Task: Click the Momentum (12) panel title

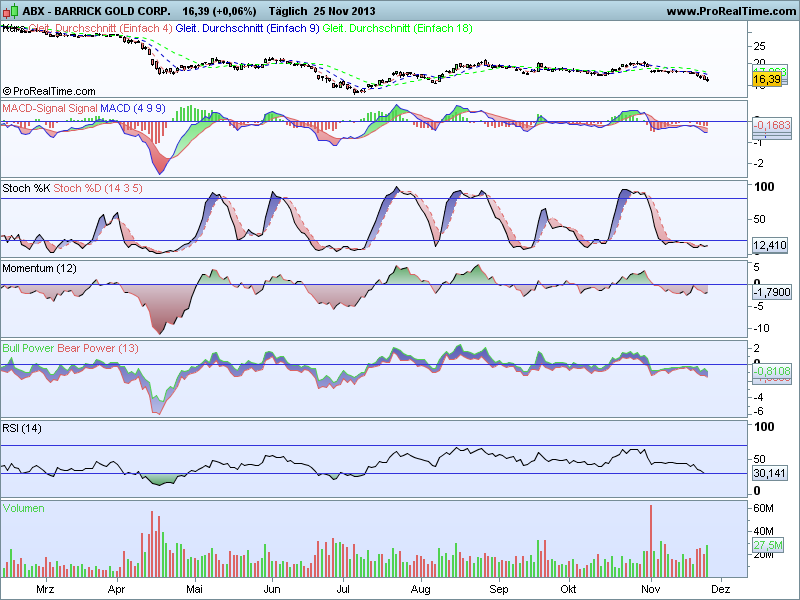Action: tap(39, 268)
